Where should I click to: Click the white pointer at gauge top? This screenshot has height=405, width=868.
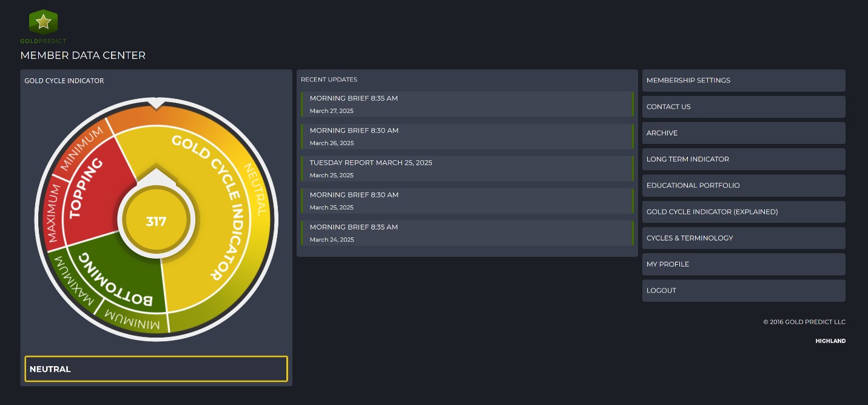(x=156, y=103)
